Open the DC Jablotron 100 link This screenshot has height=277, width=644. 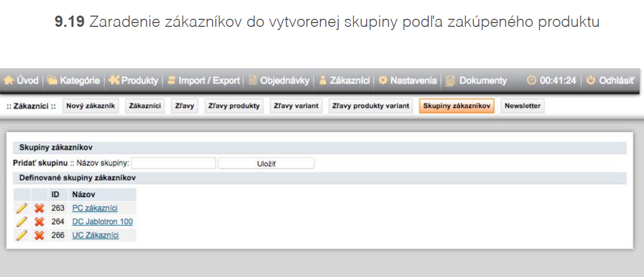[x=103, y=222]
